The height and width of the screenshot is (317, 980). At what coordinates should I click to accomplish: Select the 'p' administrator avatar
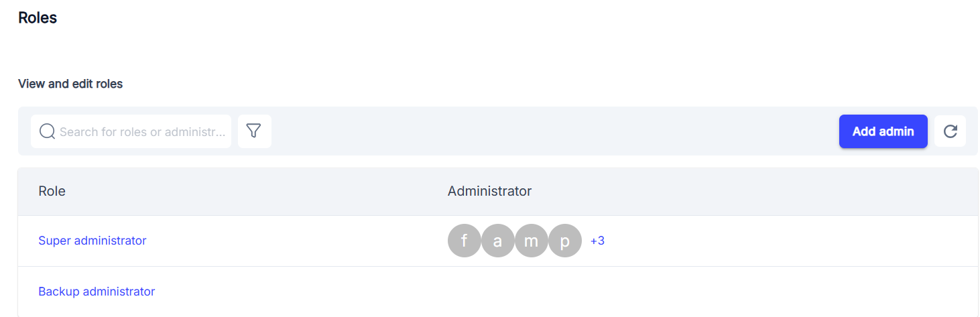click(565, 241)
